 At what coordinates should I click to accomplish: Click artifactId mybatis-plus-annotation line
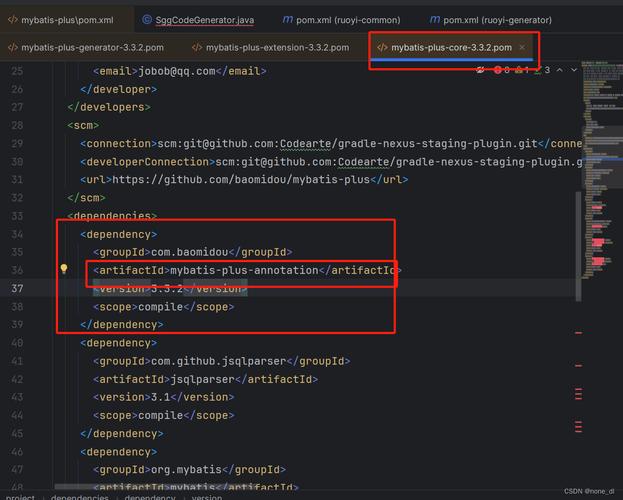click(247, 270)
